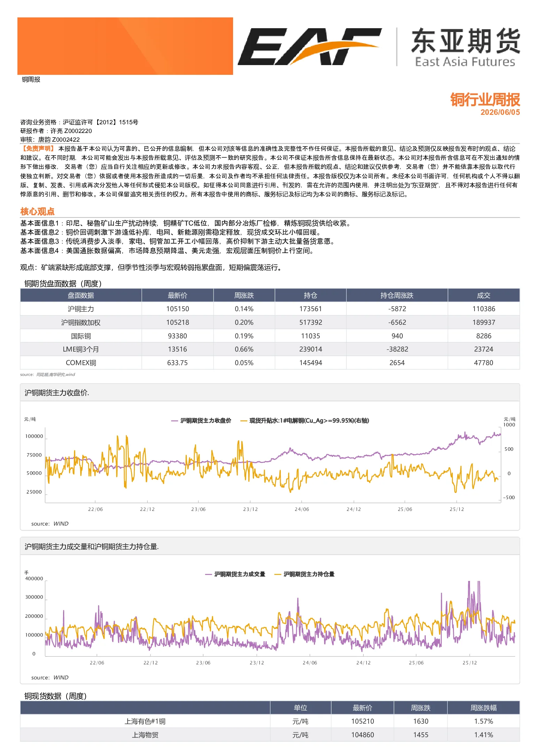Click the 上海物贸 change 1.41%

[484, 735]
